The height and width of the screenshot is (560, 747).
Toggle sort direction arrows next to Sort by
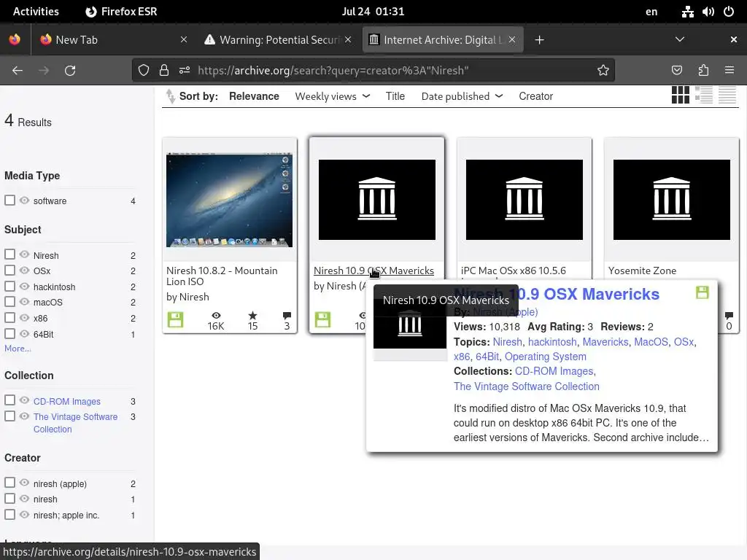171,96
